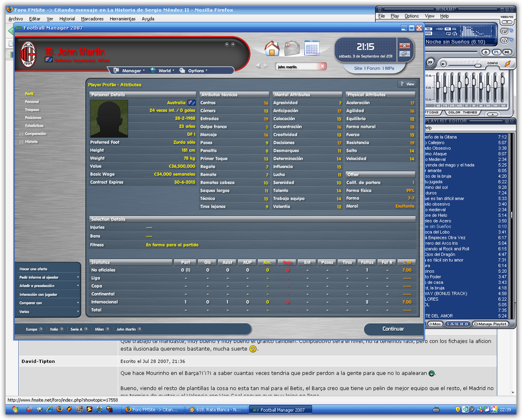Open the Manager dropdown menu
This screenshot has width=522, height=420.
(x=130, y=70)
